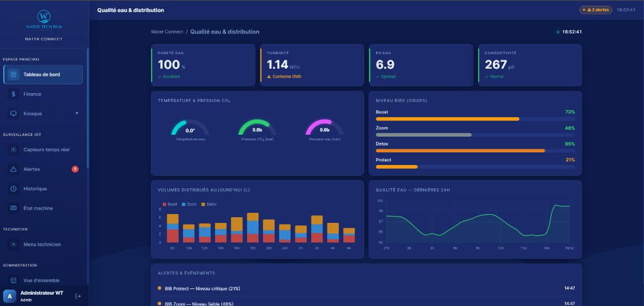Click the Administrateur WT avatar

click(x=10, y=296)
